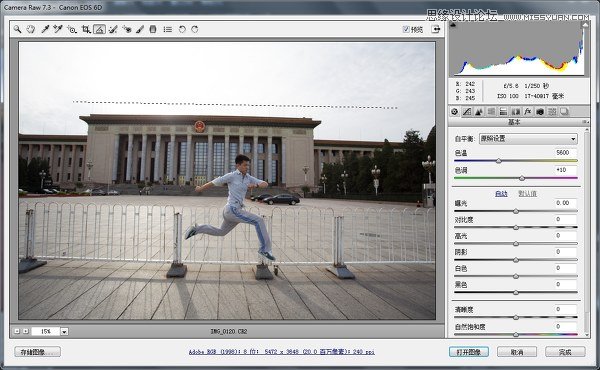Select the Spot Removal tool
This screenshot has width=600, height=370.
(x=113, y=29)
